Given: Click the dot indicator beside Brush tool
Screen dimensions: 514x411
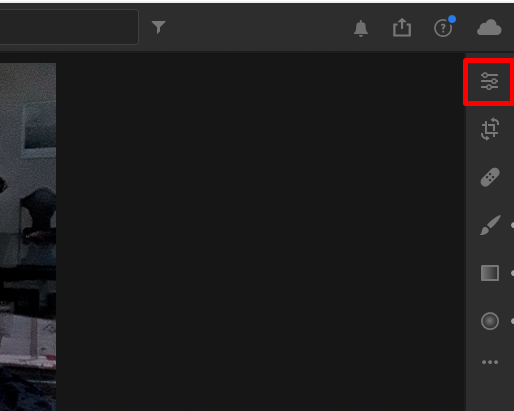Looking at the screenshot, I should [x=512, y=225].
